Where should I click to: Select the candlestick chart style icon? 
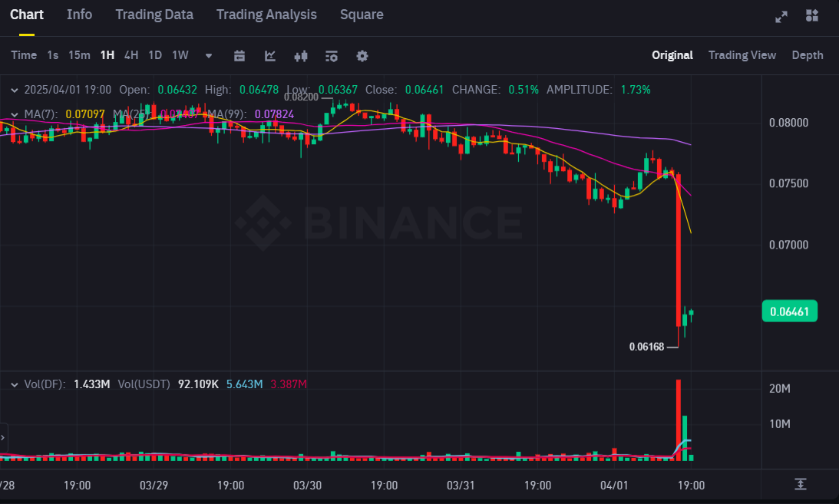tap(301, 55)
